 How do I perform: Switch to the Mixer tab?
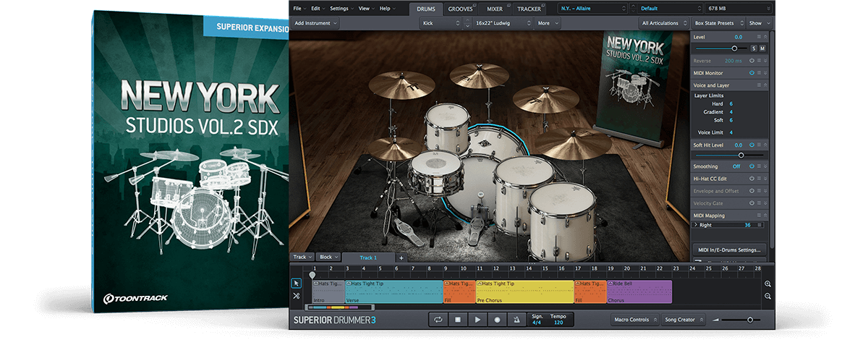point(495,9)
